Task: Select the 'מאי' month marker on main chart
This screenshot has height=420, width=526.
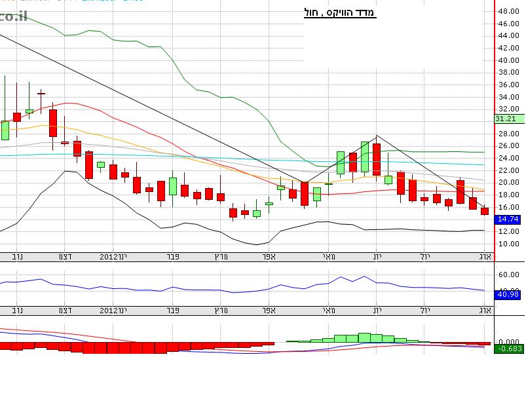Action: point(329,256)
